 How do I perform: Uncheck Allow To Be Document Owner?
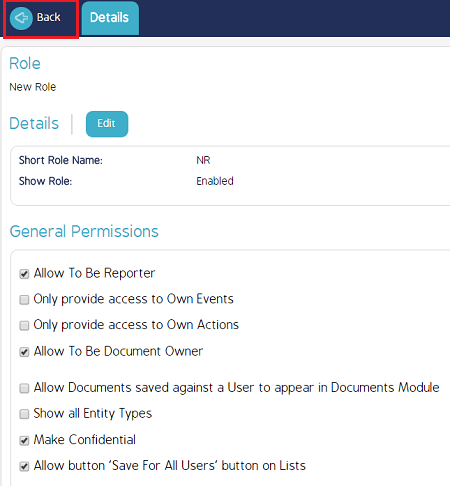pos(24,352)
